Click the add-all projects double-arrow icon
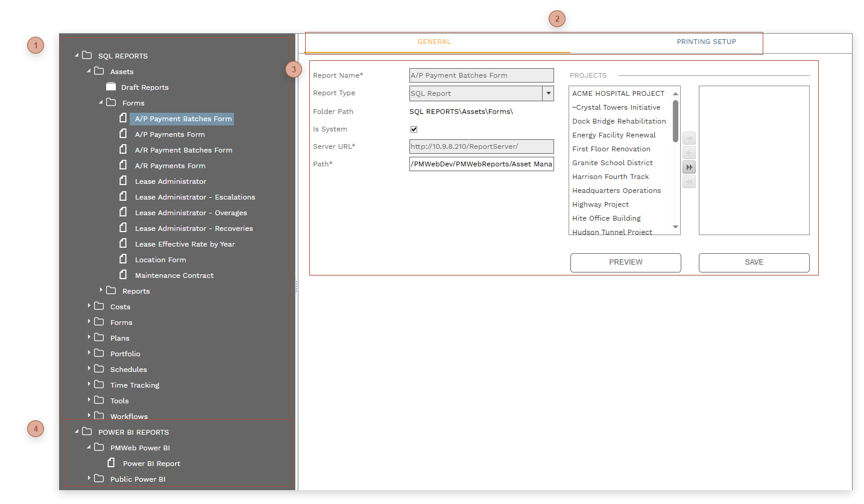Screen dimensions: 864x504 pos(689,167)
